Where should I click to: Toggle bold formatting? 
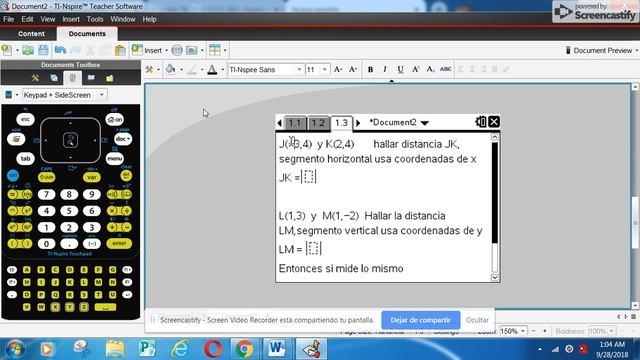click(370, 70)
